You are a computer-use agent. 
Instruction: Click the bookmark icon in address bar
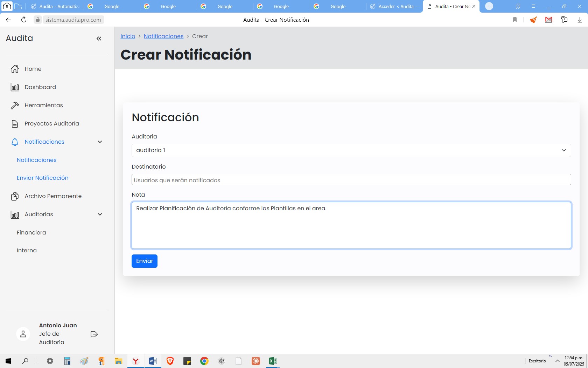pos(514,20)
